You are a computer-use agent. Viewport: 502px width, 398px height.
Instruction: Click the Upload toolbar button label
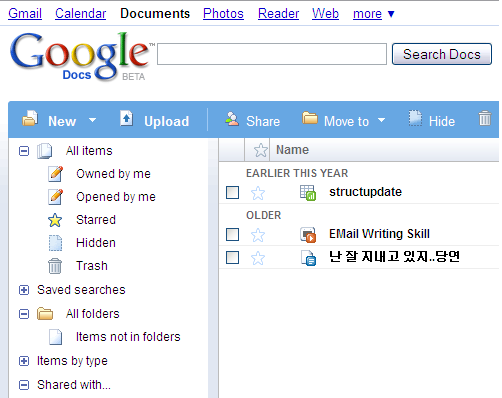[167, 121]
